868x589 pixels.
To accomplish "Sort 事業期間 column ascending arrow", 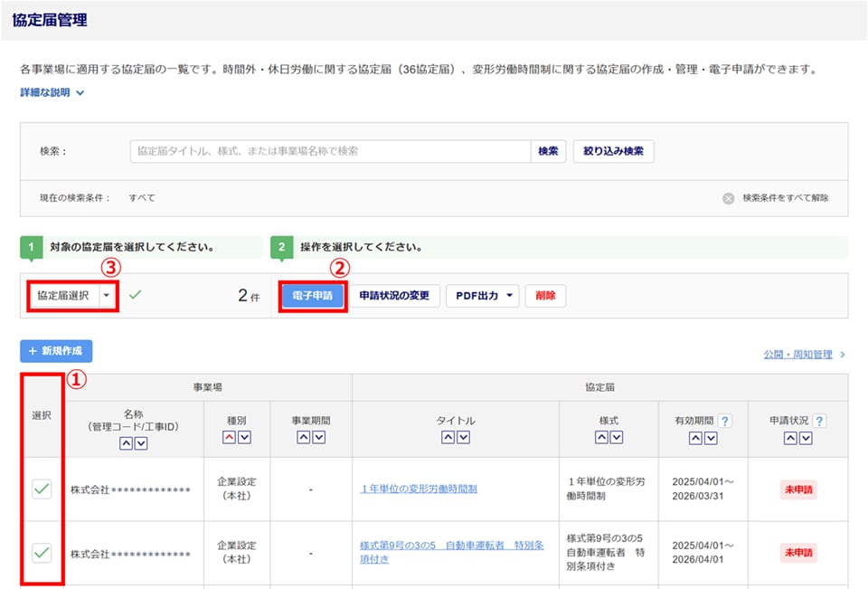I will [x=304, y=437].
